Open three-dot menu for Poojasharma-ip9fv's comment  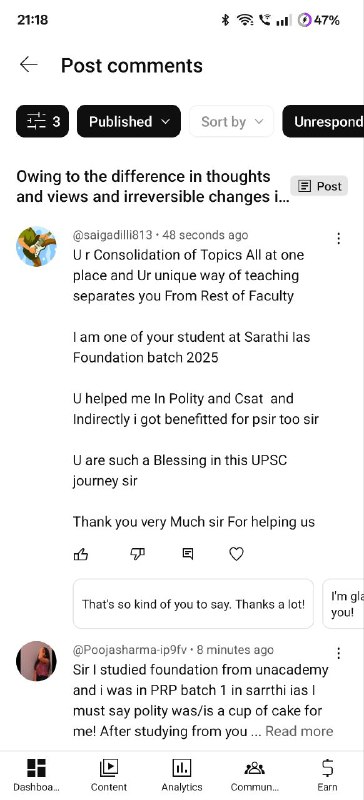(x=338, y=653)
